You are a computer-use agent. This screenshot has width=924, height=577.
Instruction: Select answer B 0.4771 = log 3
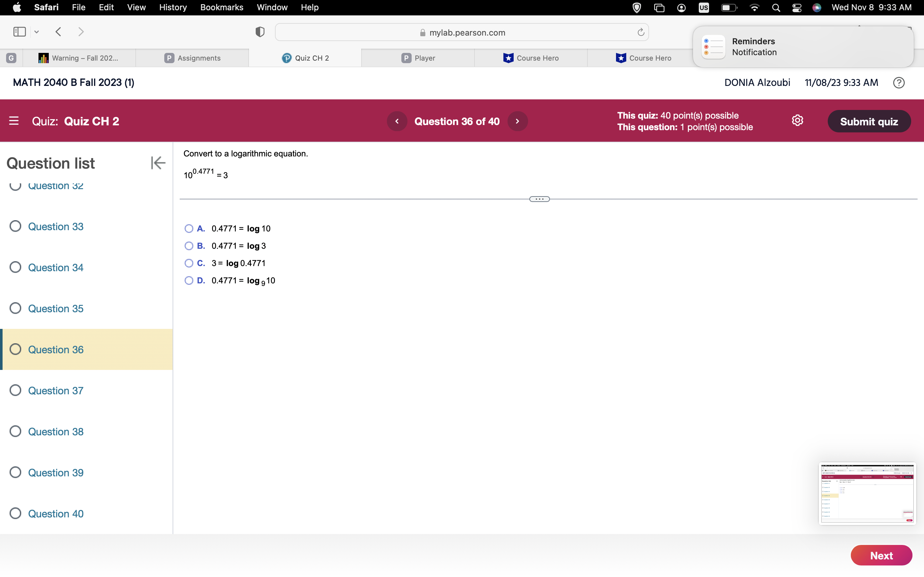coord(189,246)
